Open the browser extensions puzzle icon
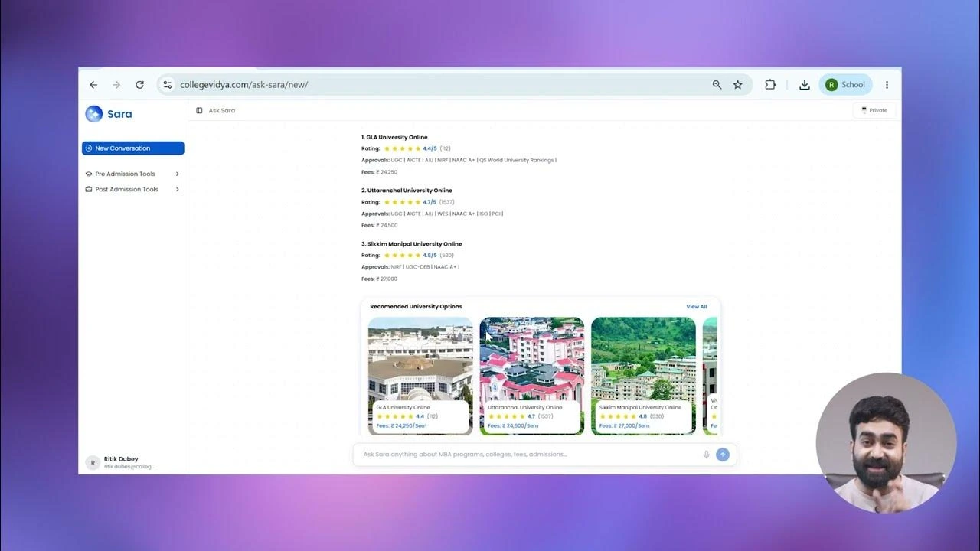Image resolution: width=980 pixels, height=551 pixels. tap(770, 85)
